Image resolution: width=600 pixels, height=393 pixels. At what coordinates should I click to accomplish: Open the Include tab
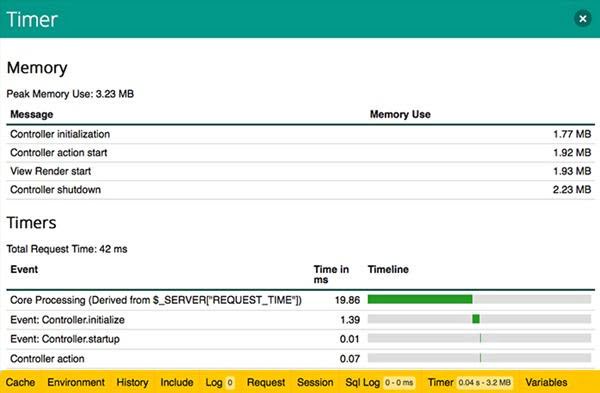tap(177, 382)
